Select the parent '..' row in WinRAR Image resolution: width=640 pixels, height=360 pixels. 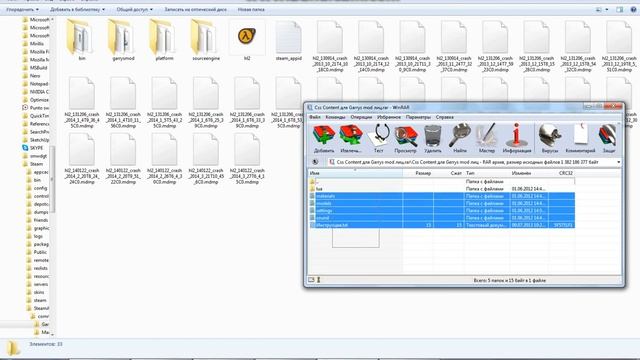[x=442, y=182]
